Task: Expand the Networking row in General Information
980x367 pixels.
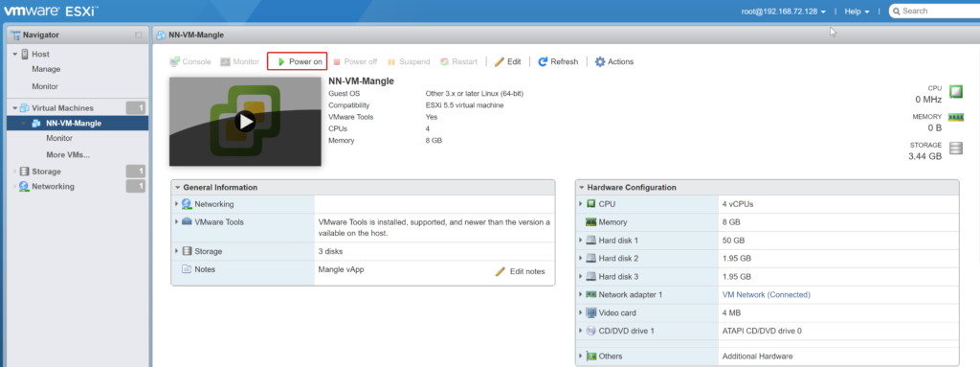Action: click(x=177, y=204)
